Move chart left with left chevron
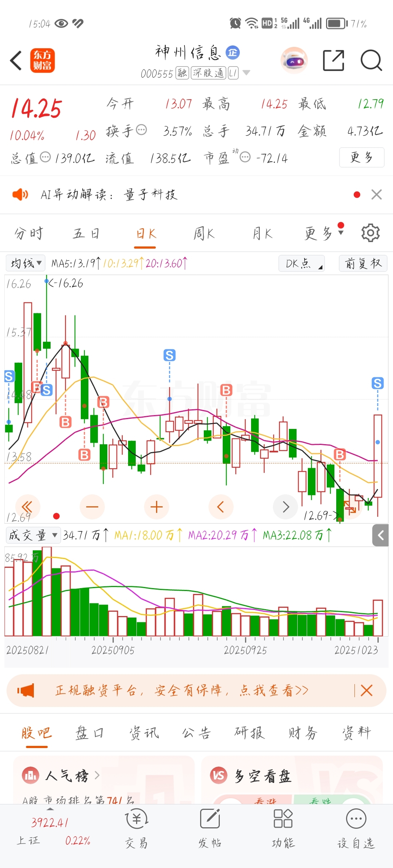The image size is (393, 868). pos(221,507)
